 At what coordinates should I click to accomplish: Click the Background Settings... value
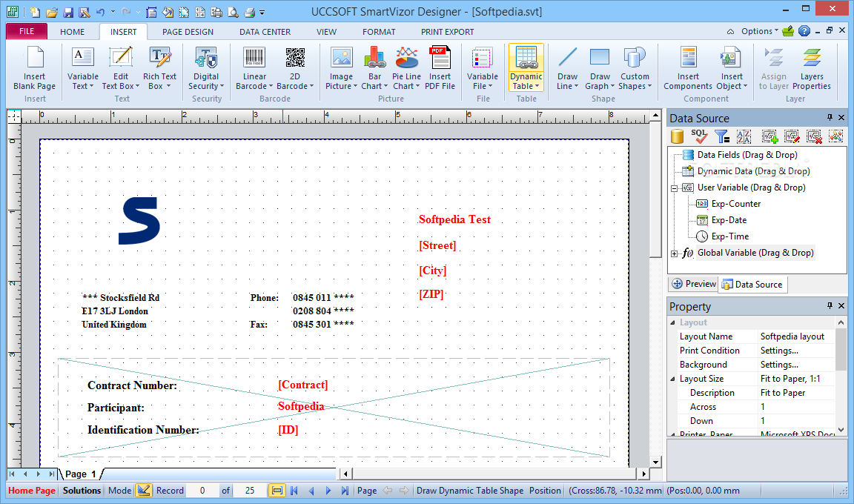click(796, 365)
